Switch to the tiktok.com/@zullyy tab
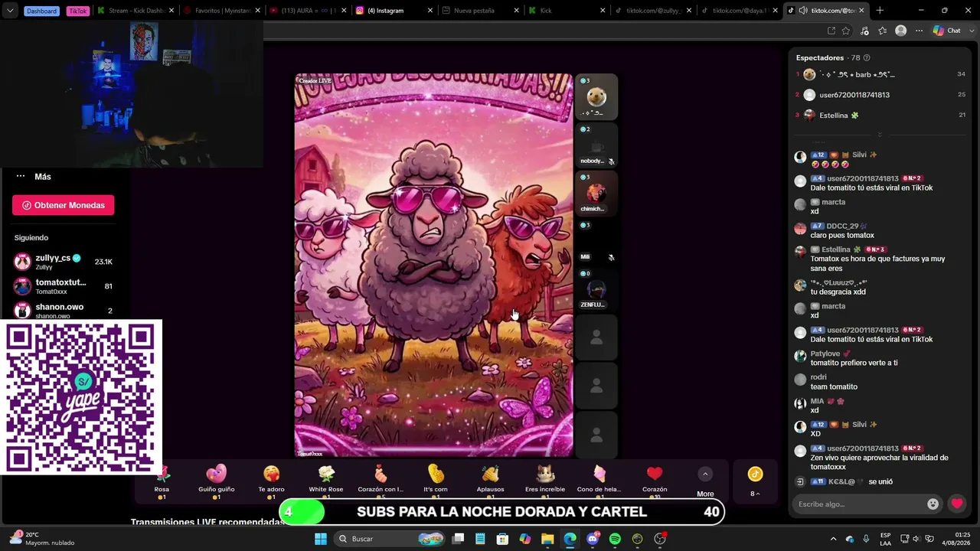 (x=652, y=11)
